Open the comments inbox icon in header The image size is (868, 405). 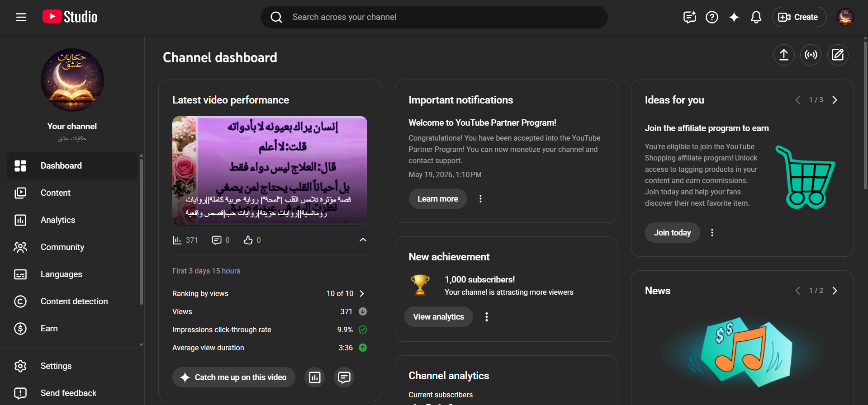click(689, 17)
